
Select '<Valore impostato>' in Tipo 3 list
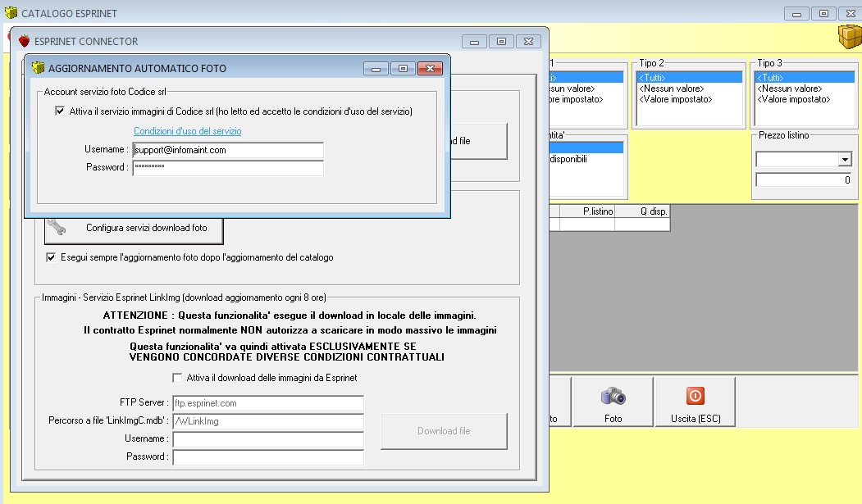pyautogui.click(x=805, y=99)
